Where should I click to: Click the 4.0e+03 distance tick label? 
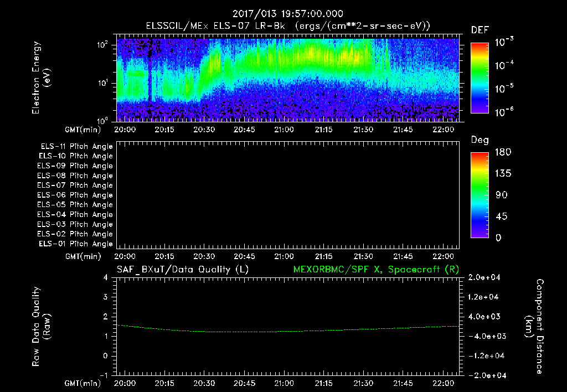pyautogui.click(x=484, y=317)
